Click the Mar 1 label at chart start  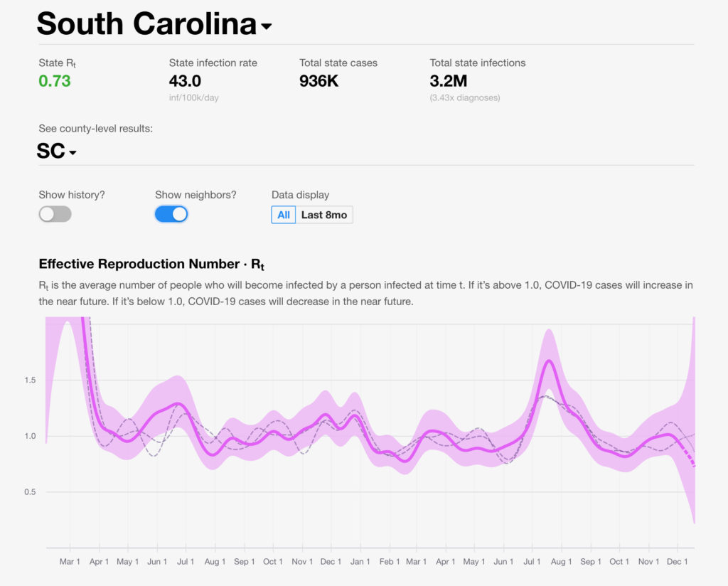pos(70,562)
